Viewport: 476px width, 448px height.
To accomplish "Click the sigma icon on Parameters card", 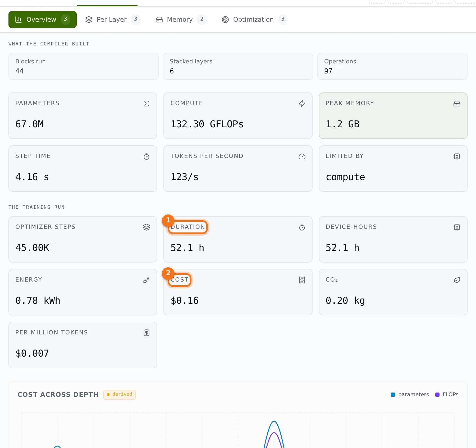I will [147, 104].
